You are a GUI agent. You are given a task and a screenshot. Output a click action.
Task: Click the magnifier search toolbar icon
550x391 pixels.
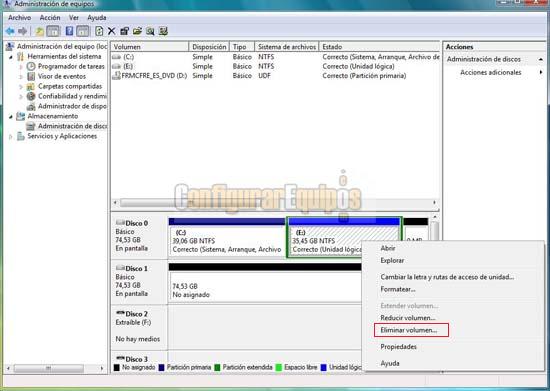click(150, 31)
